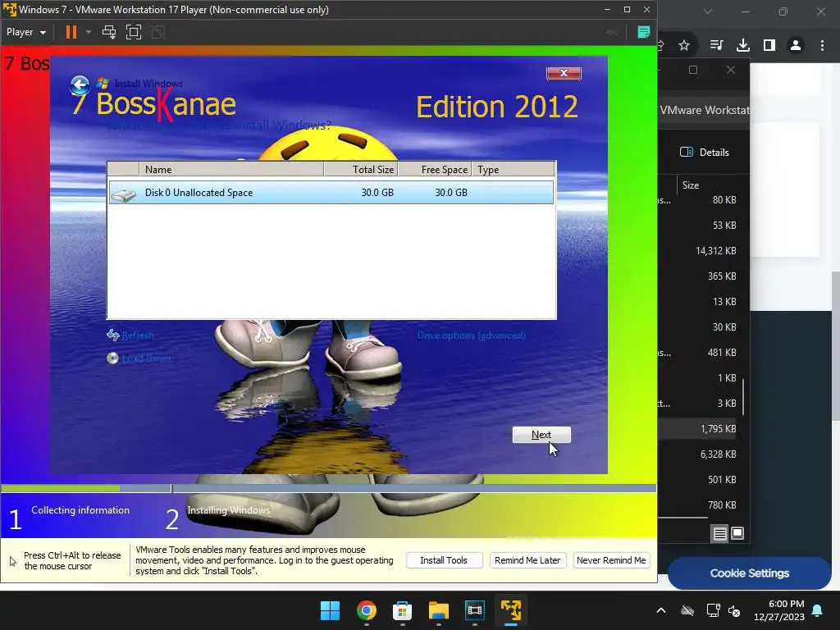Image resolution: width=840 pixels, height=630 pixels.
Task: Open the notification bell in the taskbar
Action: pos(818,610)
